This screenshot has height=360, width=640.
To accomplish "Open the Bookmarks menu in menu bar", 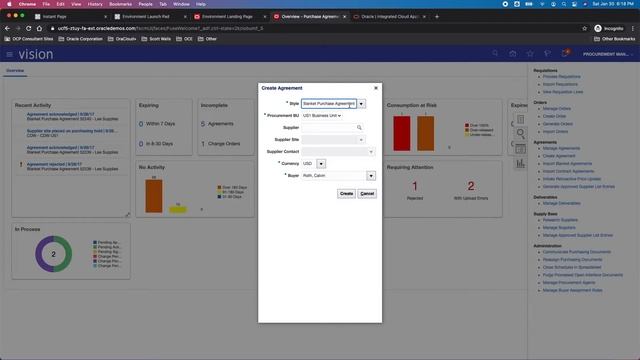I will click(120, 4).
